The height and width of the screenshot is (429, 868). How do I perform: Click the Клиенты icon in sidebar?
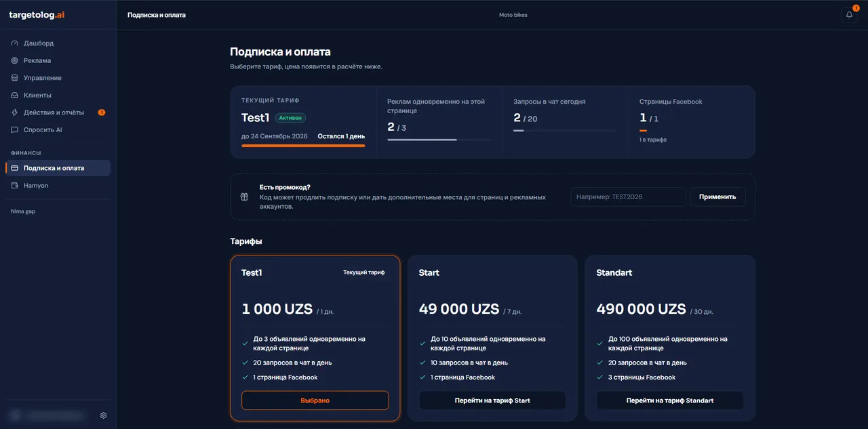point(15,96)
